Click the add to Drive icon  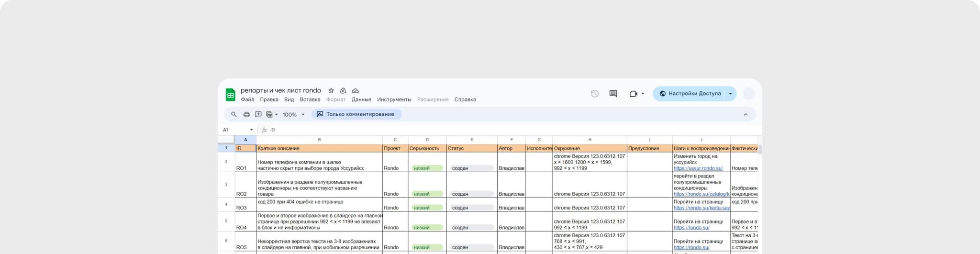click(343, 90)
